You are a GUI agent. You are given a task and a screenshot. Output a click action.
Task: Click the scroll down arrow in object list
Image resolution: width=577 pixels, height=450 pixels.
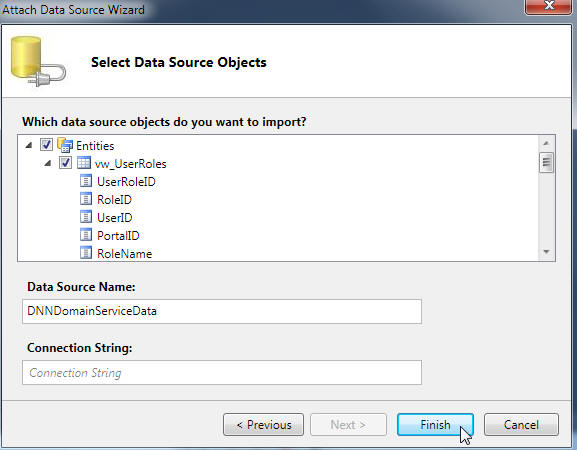pos(546,252)
